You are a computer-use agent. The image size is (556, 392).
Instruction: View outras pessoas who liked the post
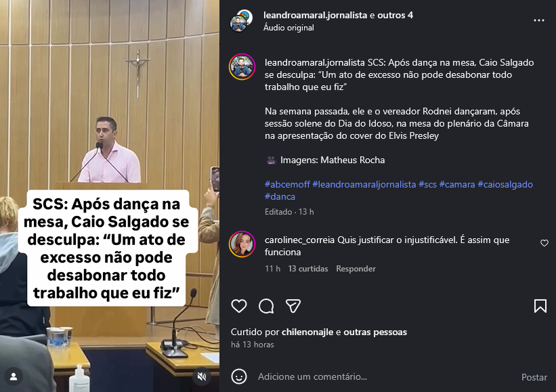tap(375, 332)
